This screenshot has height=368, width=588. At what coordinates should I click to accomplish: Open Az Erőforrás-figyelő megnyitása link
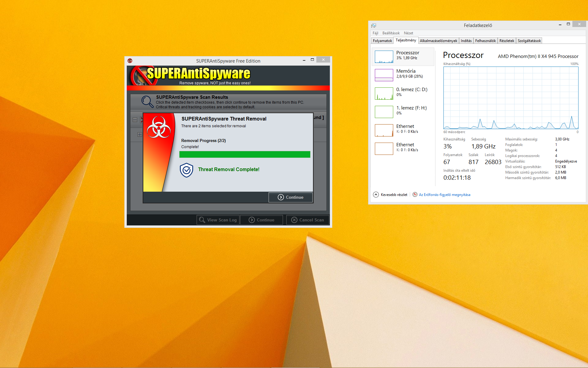[444, 195]
